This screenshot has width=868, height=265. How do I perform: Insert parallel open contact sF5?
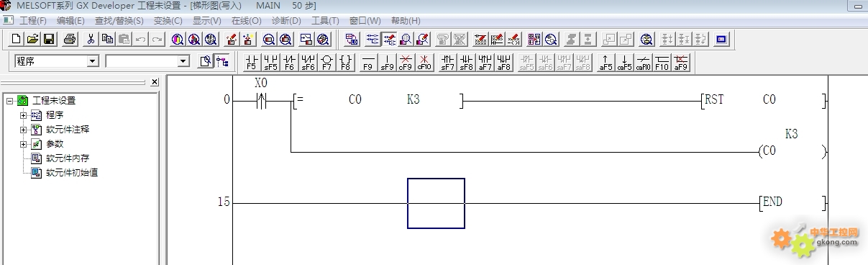coord(270,62)
